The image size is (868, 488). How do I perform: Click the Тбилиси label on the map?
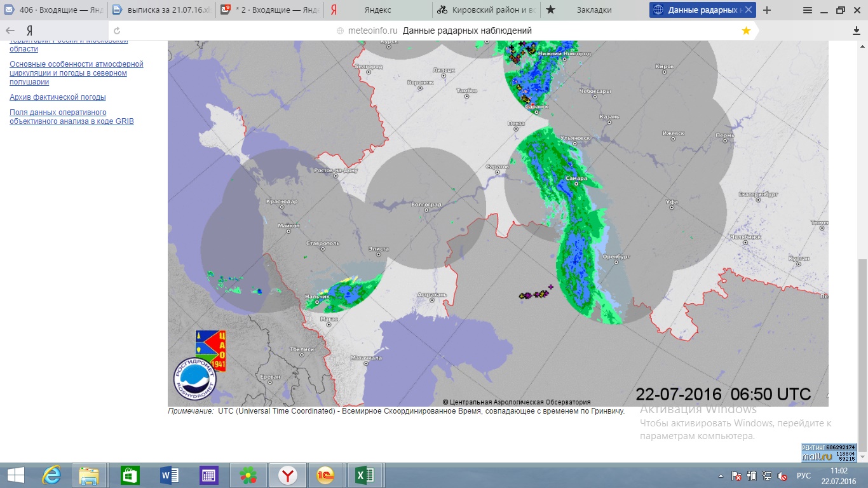(x=302, y=349)
